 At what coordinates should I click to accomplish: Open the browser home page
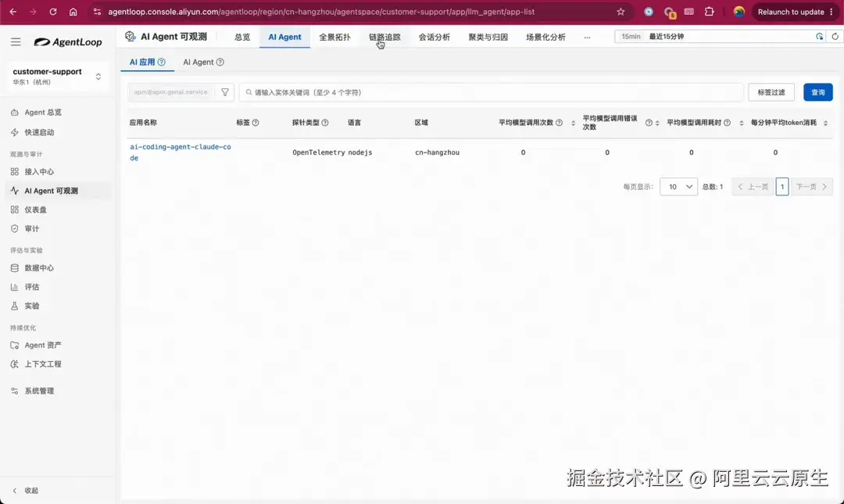tap(73, 11)
